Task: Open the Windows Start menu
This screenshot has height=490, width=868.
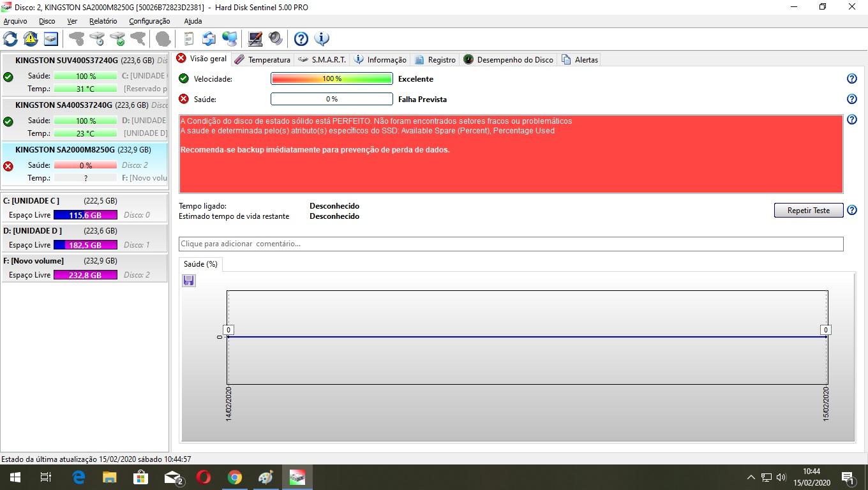Action: 15,477
